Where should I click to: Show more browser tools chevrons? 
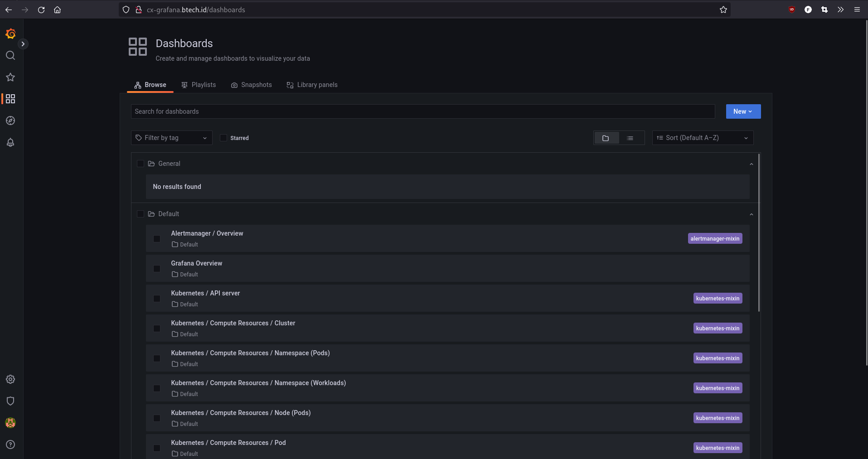(x=841, y=10)
